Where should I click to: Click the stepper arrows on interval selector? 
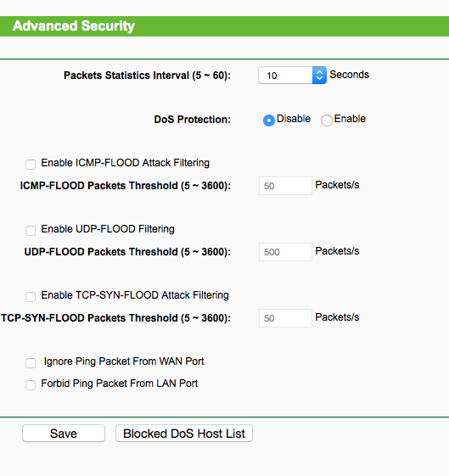coord(319,76)
